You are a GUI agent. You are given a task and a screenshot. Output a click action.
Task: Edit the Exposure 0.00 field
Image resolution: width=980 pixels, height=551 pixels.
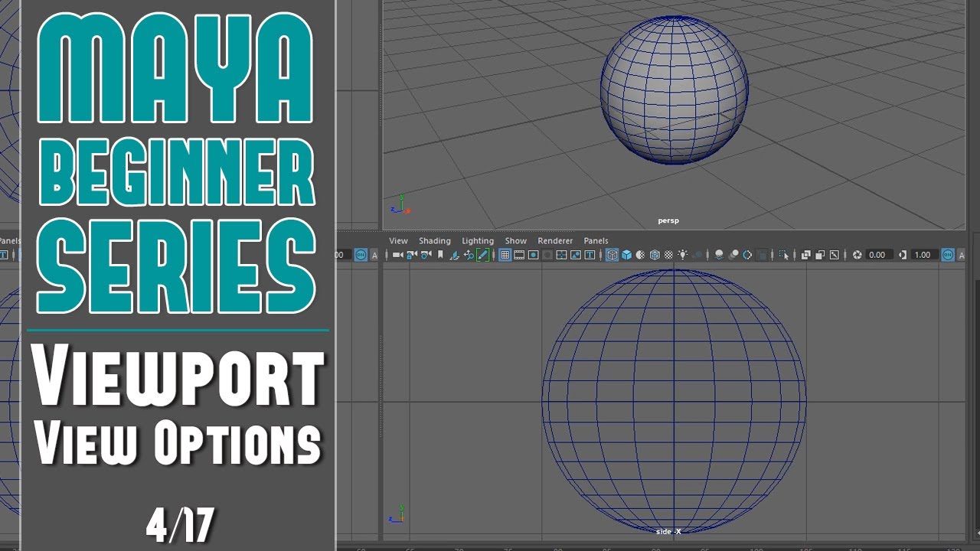coord(880,255)
